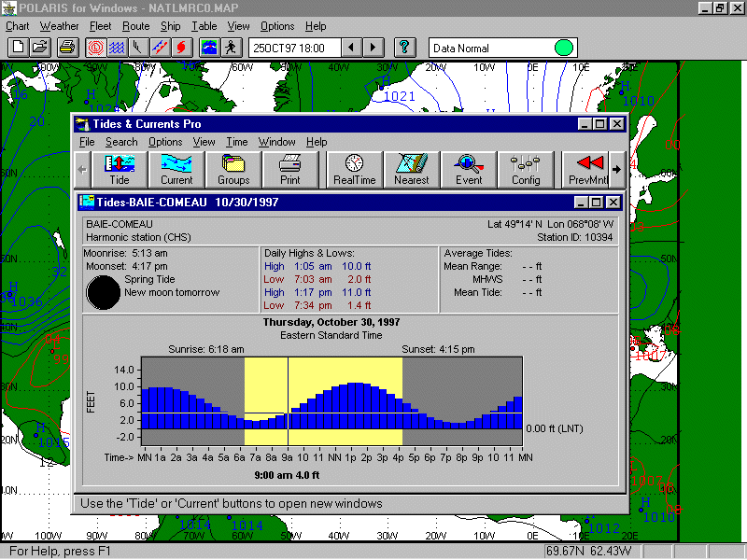This screenshot has width=747, height=560.
Task: Toggle the pressure isobars overlay icon
Action: [x=95, y=48]
